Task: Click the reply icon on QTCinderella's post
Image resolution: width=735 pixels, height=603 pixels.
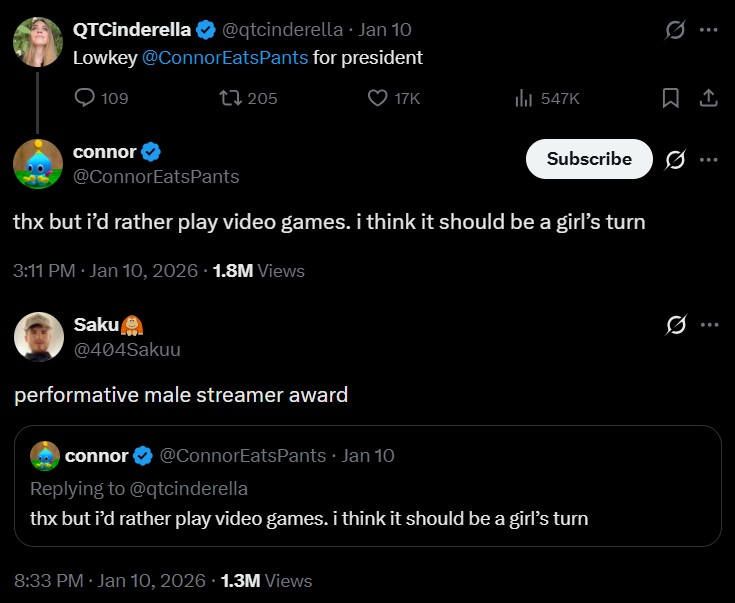Action: (85, 98)
